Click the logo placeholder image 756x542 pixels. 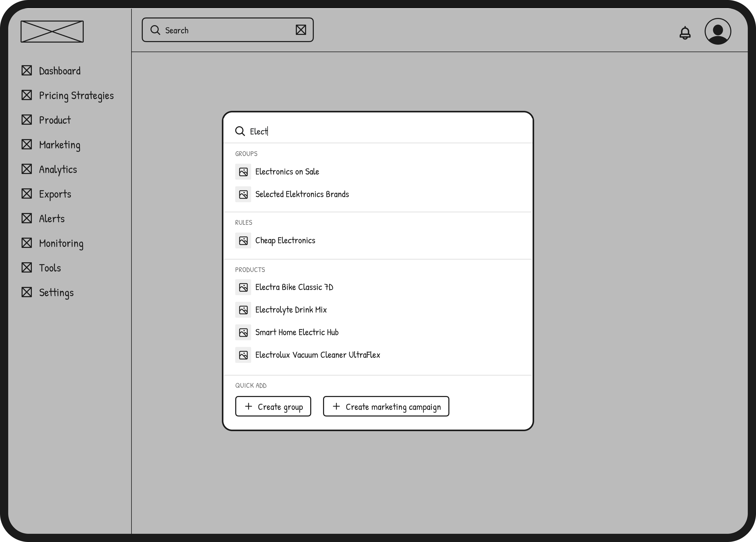[52, 31]
